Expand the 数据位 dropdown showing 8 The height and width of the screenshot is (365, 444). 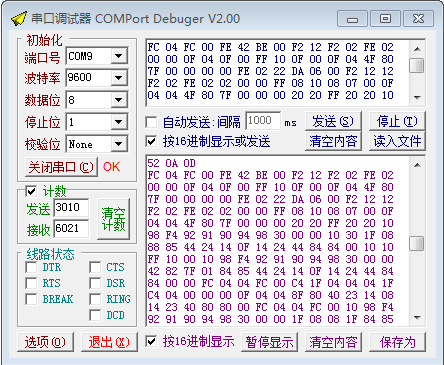point(119,100)
